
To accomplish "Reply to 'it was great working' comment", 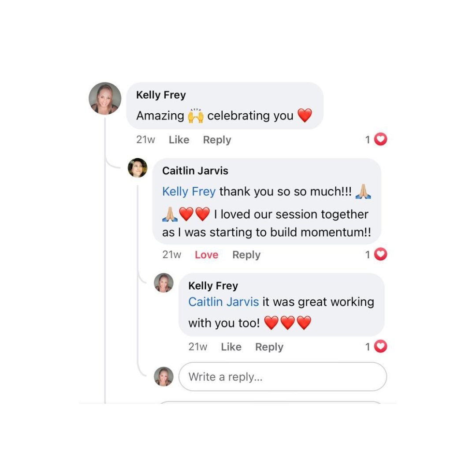I will (269, 347).
